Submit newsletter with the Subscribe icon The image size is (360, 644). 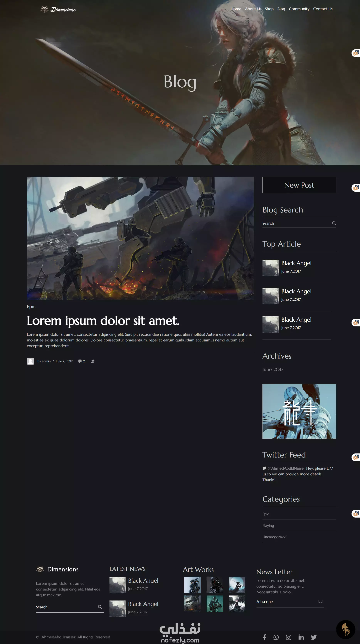[320, 601]
